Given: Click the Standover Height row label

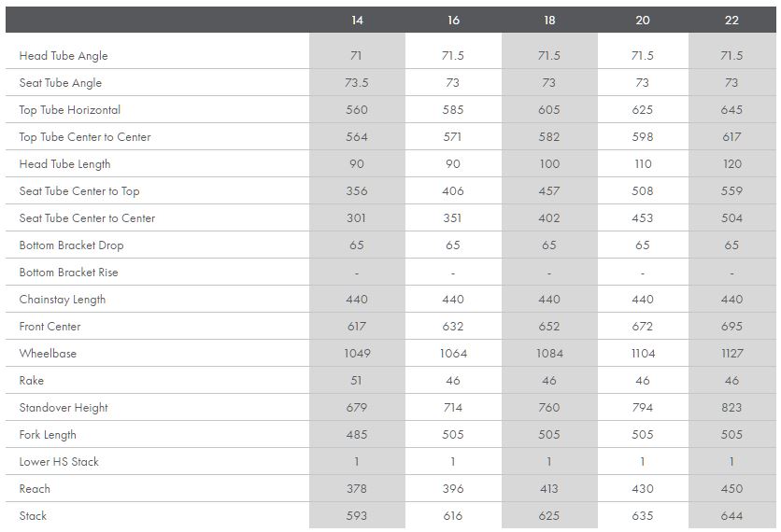Looking at the screenshot, I should (64, 408).
